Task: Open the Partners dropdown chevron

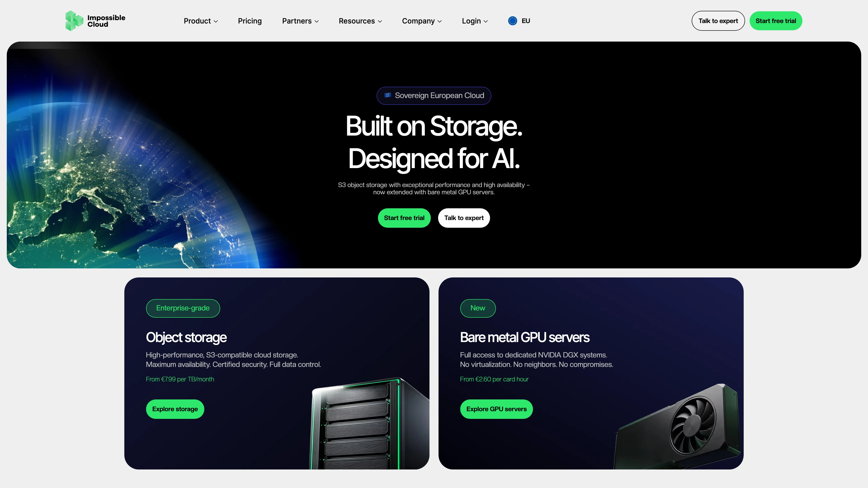Action: pos(317,21)
